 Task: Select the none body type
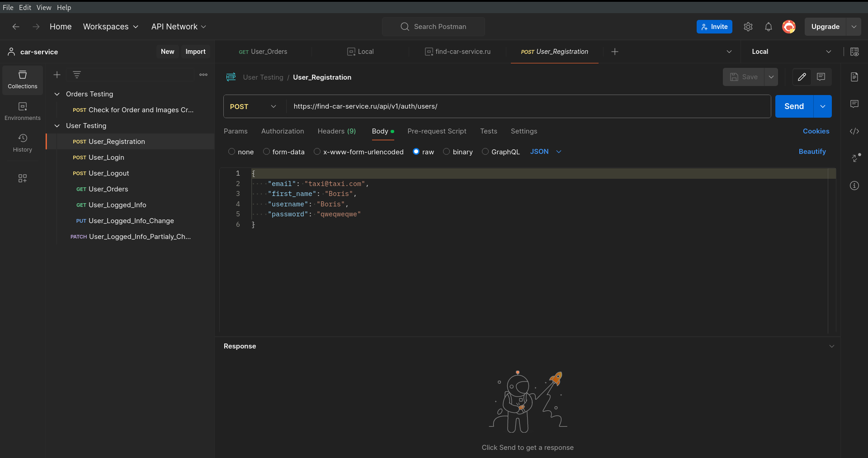pyautogui.click(x=232, y=152)
